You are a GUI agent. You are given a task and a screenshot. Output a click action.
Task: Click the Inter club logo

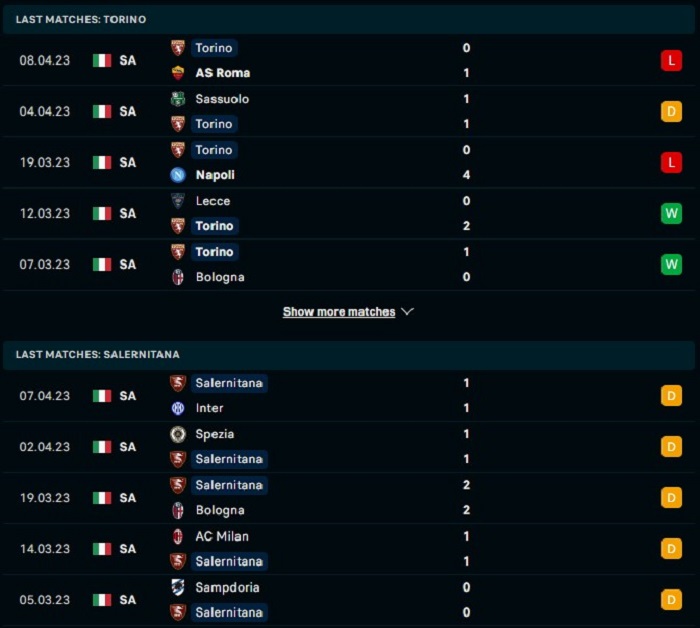(178, 408)
